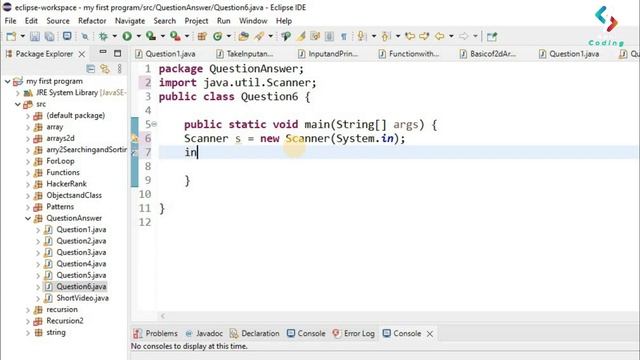The height and width of the screenshot is (360, 640).
Task: Open the Window menu
Action: tap(253, 21)
